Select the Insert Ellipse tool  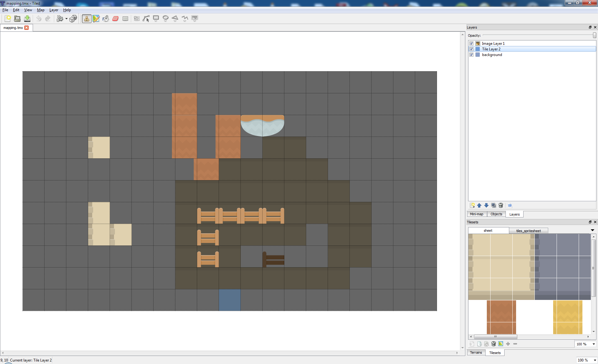166,19
